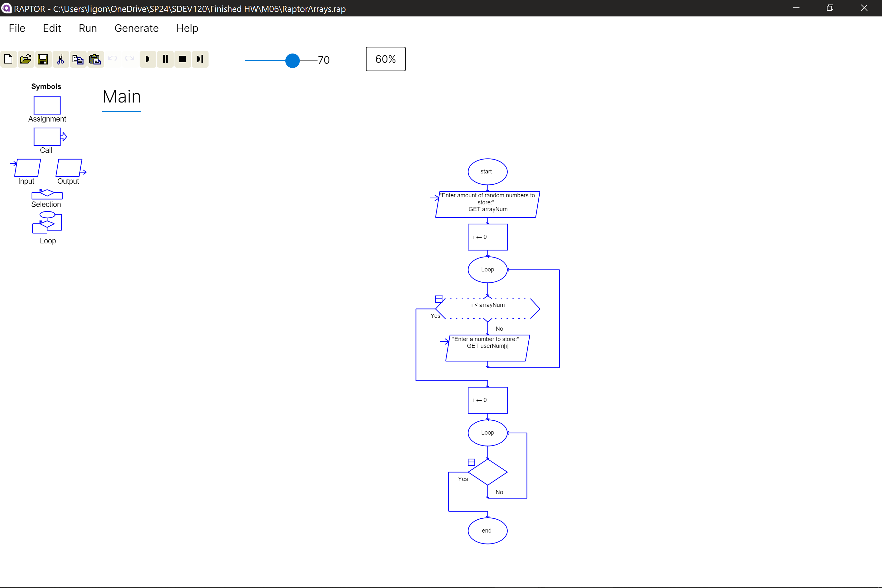Open the Generate menu
This screenshot has width=882, height=588.
(136, 28)
